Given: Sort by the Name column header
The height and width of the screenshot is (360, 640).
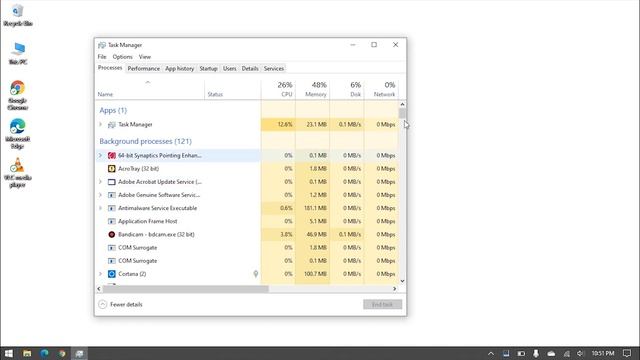Looking at the screenshot, I should coord(150,89).
